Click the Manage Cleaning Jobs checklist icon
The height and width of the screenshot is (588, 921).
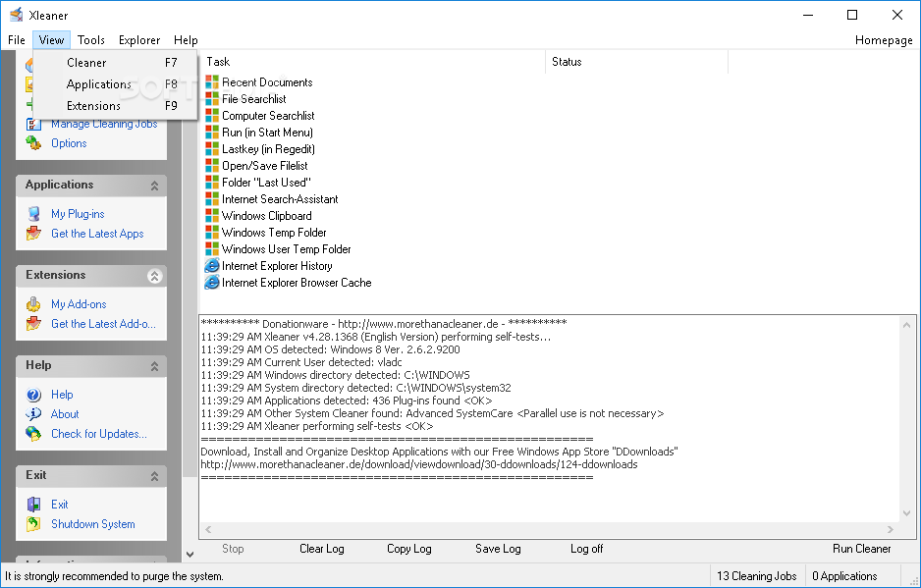point(33,124)
